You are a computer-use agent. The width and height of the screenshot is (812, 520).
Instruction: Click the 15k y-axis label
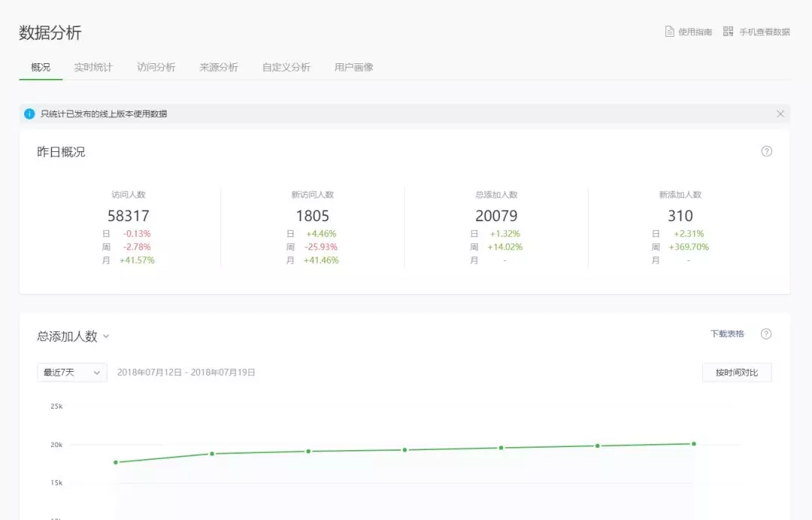[56, 482]
